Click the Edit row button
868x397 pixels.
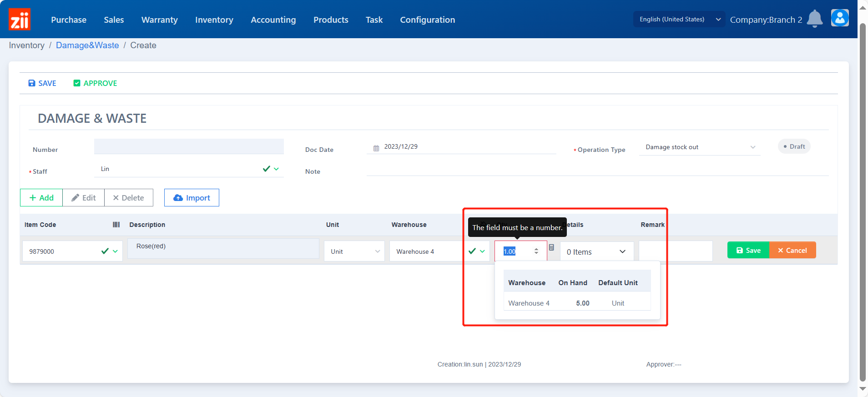click(84, 198)
